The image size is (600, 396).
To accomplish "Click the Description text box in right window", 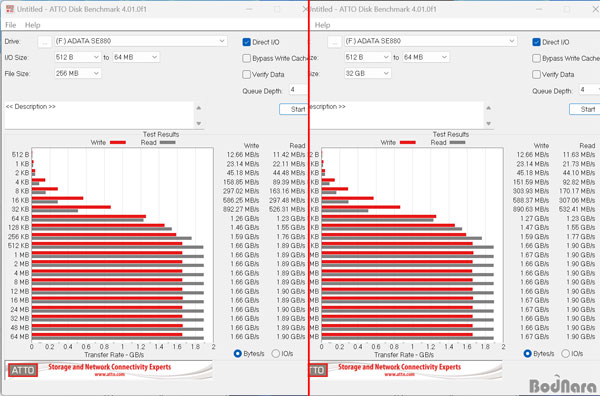I will pyautogui.click(x=396, y=115).
